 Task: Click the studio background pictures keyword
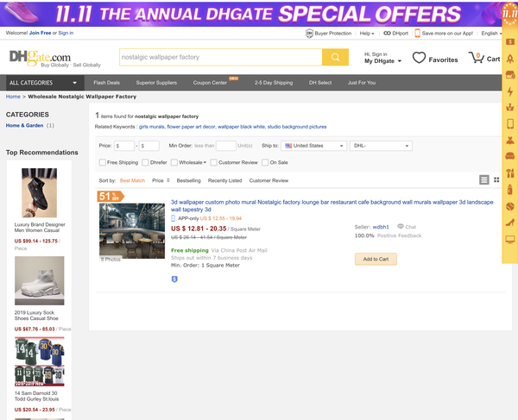click(297, 127)
